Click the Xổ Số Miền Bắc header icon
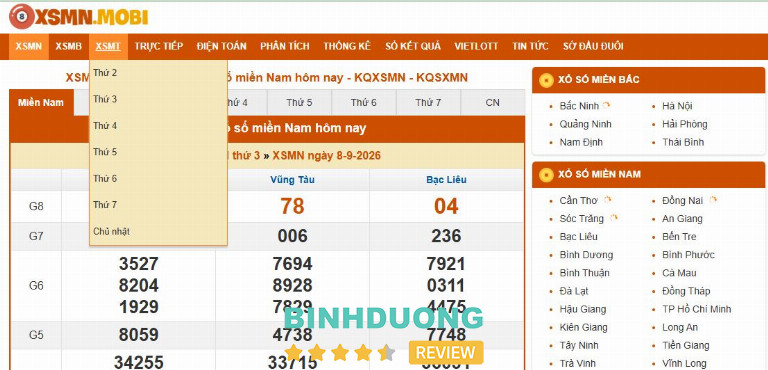The image size is (768, 370). (546, 80)
